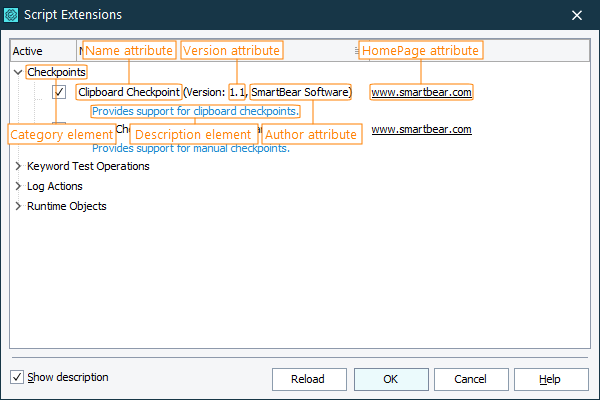Expand the Keyword Test Operations category
Screen dimensions: 600x400
click(18, 166)
